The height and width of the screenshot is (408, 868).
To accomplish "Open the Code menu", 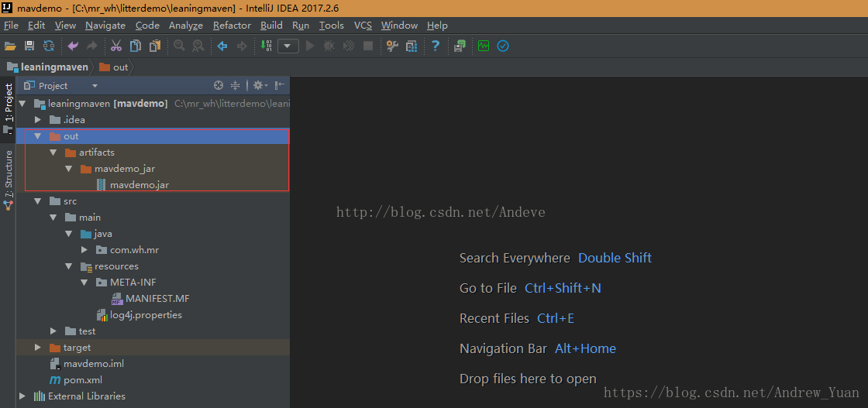I will tap(147, 26).
